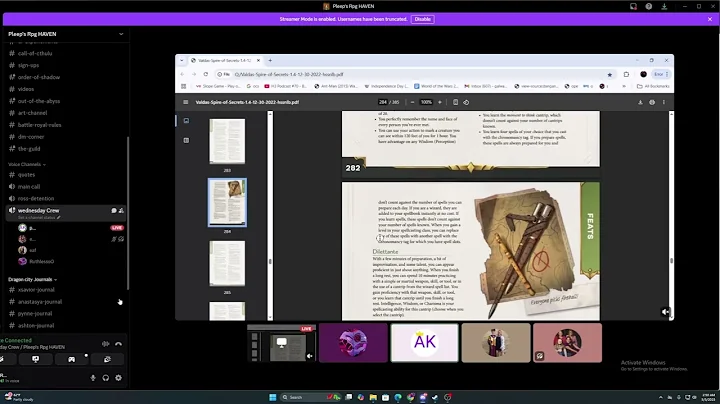The height and width of the screenshot is (404, 720).
Task: Open a new Chrome tab
Action: pyautogui.click(x=270, y=61)
